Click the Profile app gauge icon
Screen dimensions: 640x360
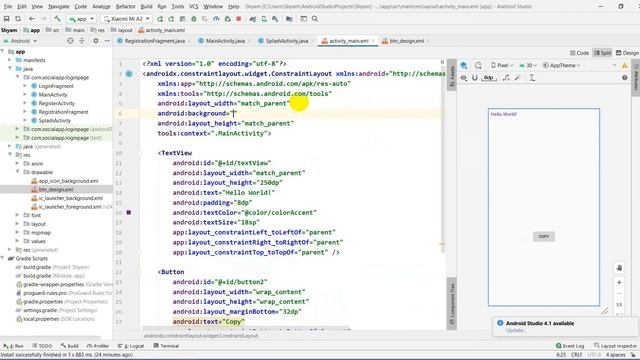(216, 19)
